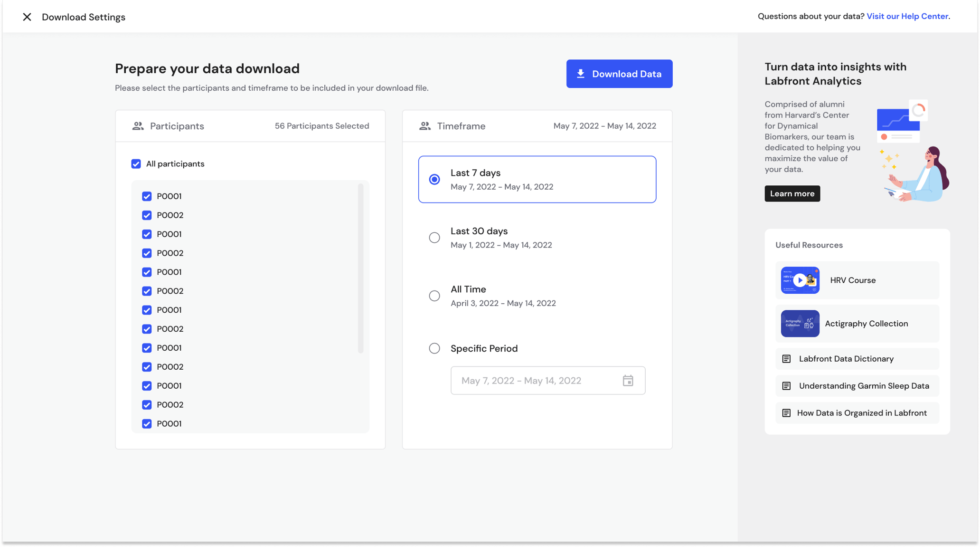
Task: Uncheck the first P0001 participant
Action: coord(147,196)
